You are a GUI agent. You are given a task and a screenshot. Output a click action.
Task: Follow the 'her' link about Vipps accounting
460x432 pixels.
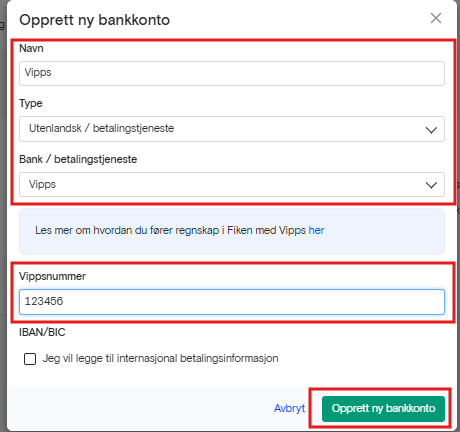point(316,230)
